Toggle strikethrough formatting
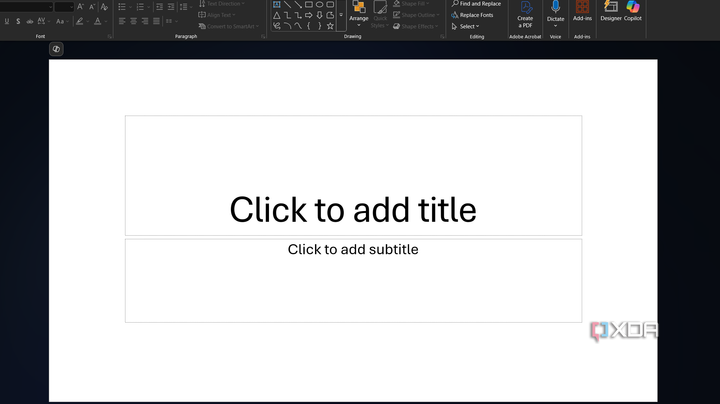 pos(29,21)
